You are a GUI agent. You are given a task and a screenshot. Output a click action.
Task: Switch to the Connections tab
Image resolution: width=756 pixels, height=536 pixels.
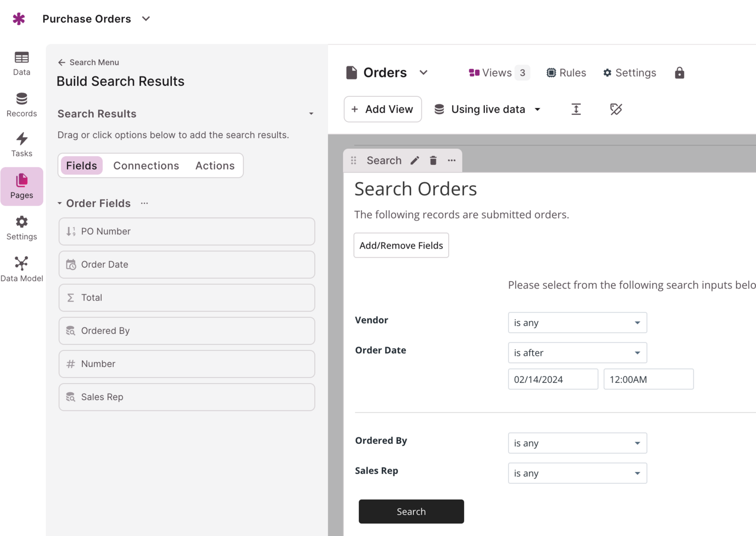146,165
